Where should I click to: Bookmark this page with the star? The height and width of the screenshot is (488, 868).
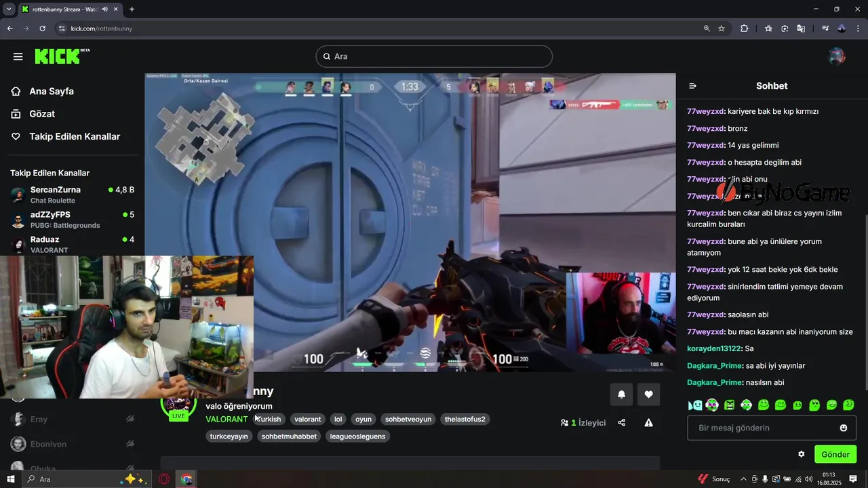tap(722, 28)
